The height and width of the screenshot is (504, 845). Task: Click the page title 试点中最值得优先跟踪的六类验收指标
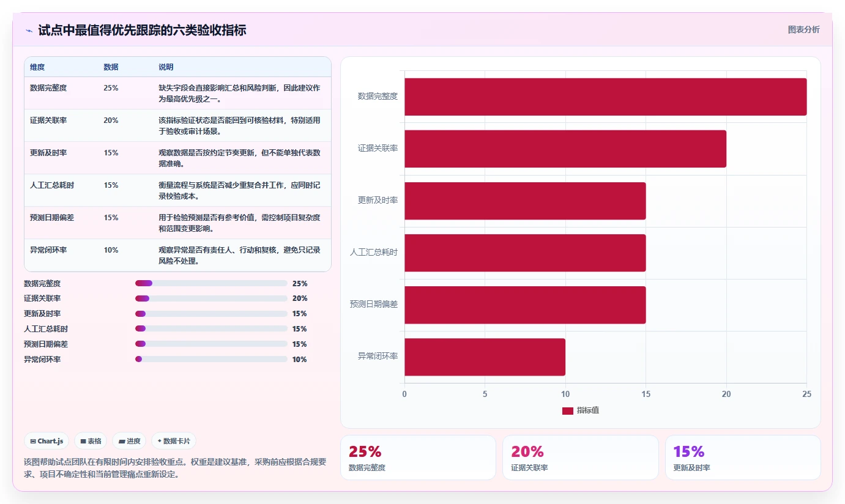142,30
